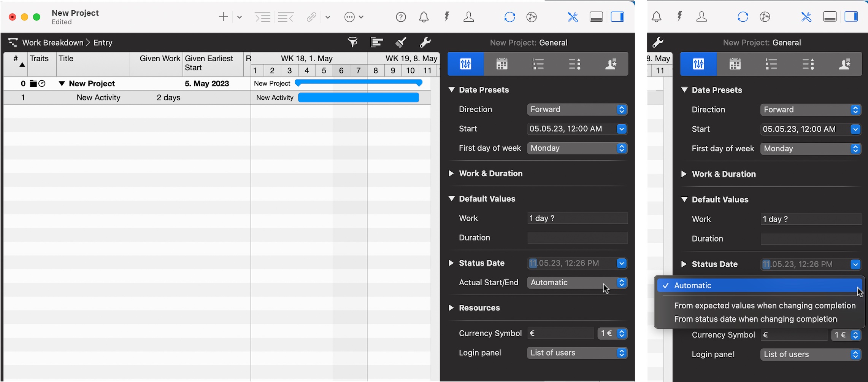Click the ellipsis actions icon in the toolbar
The height and width of the screenshot is (382, 868).
[x=349, y=17]
